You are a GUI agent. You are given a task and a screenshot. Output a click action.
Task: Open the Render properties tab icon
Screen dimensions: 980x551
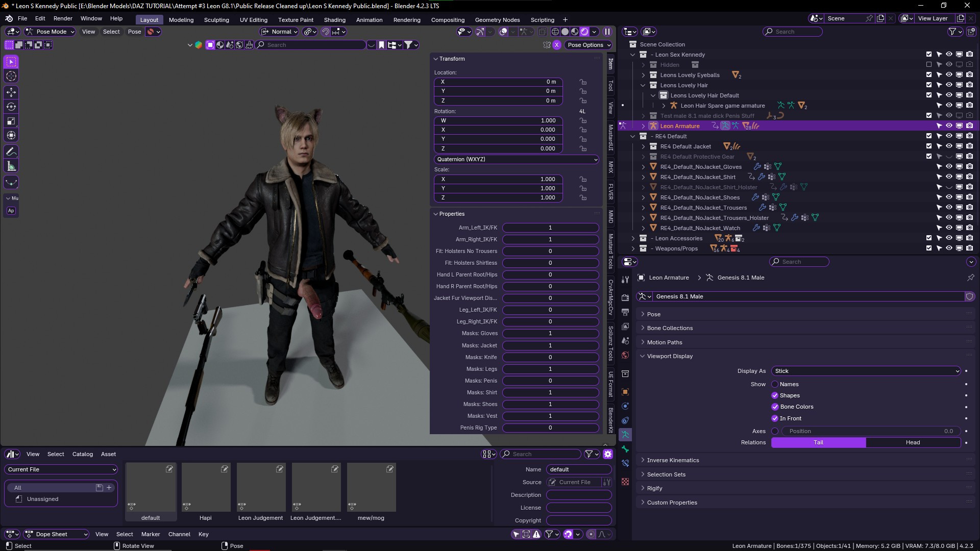[x=625, y=297]
